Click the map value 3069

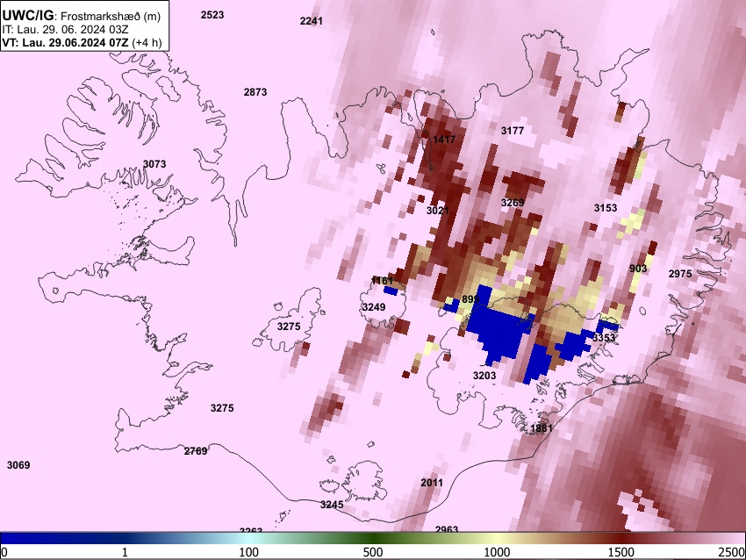coord(18,465)
